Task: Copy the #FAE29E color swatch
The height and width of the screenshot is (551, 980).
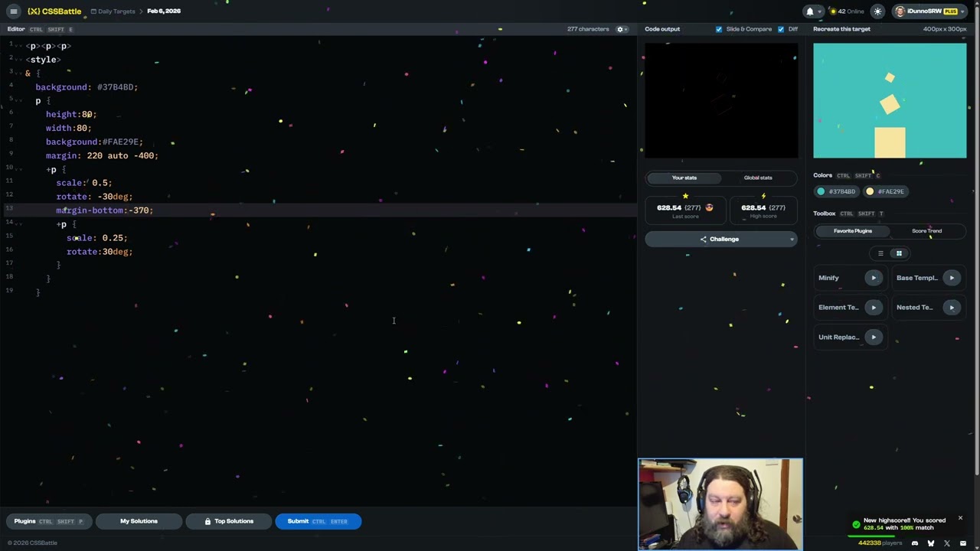Action: 886,191
